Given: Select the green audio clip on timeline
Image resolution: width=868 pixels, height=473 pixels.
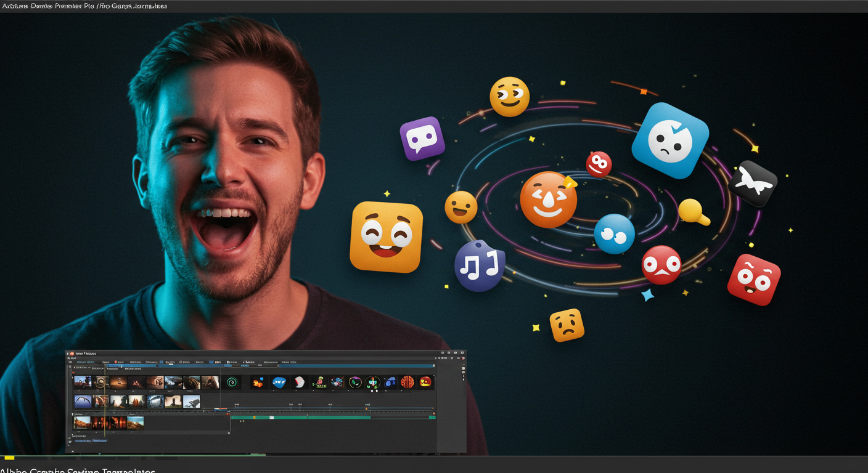Looking at the screenshot, I should (301, 418).
